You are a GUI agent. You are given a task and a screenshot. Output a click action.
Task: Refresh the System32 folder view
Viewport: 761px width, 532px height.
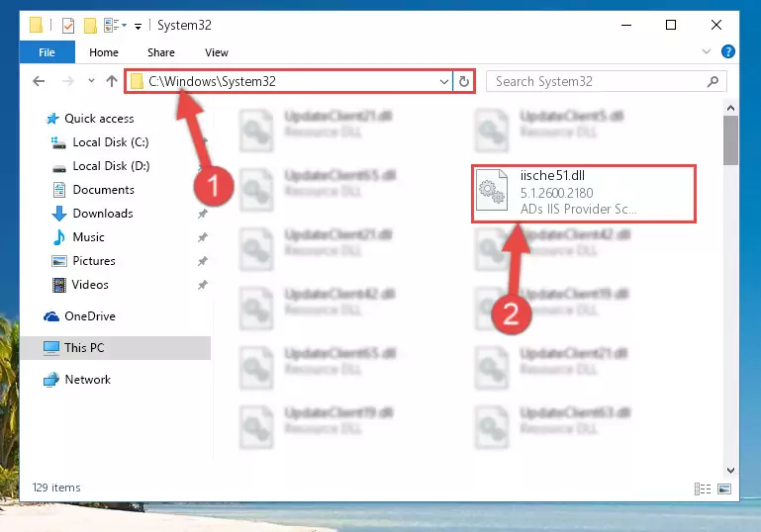point(464,81)
